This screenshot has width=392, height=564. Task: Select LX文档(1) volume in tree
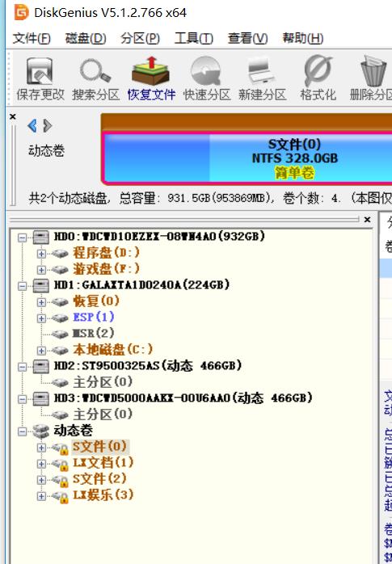pyautogui.click(x=103, y=462)
